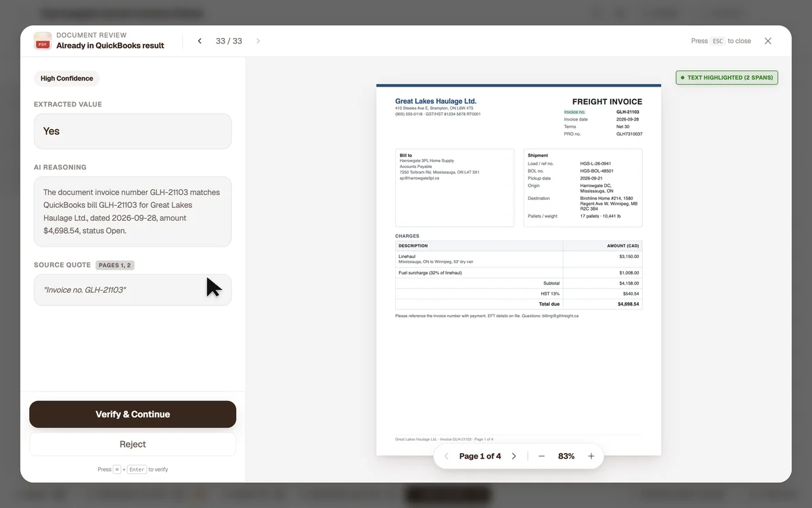The width and height of the screenshot is (812, 508).
Task: Click the billing@glhfreight.ca email in the invoice
Action: tap(560, 316)
